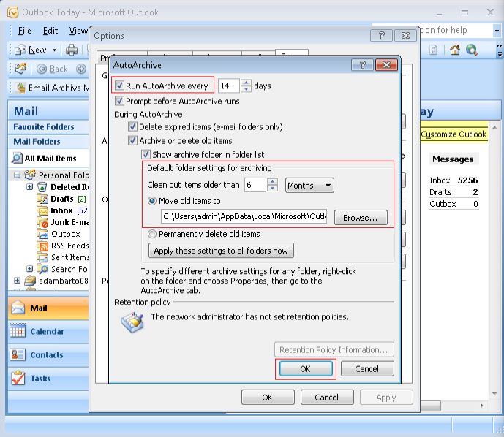Select the adambarto08 data file
The width and height of the screenshot is (504, 437).
point(56,281)
